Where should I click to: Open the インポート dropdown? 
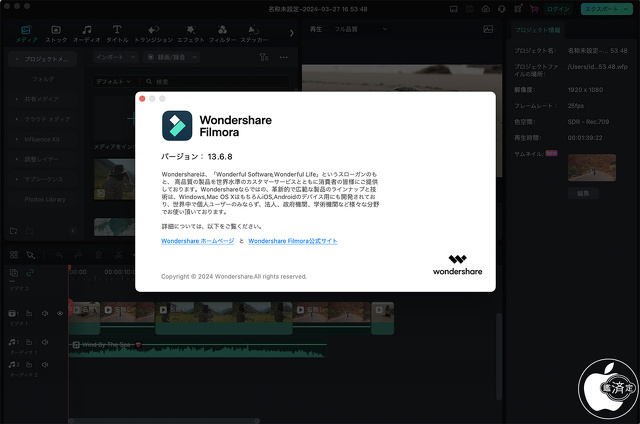coord(116,57)
